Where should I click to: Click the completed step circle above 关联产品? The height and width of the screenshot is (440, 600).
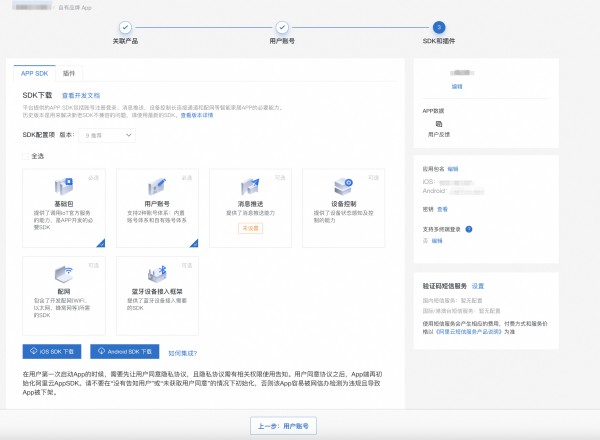coord(125,27)
